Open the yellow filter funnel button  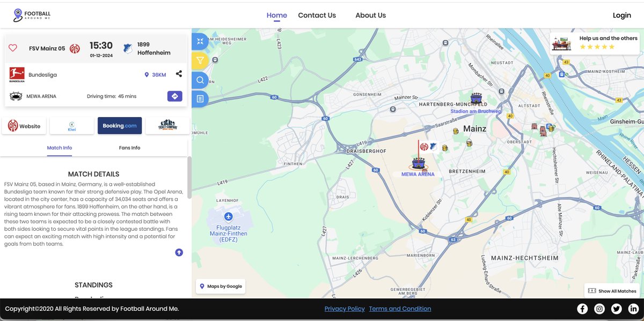click(x=200, y=61)
